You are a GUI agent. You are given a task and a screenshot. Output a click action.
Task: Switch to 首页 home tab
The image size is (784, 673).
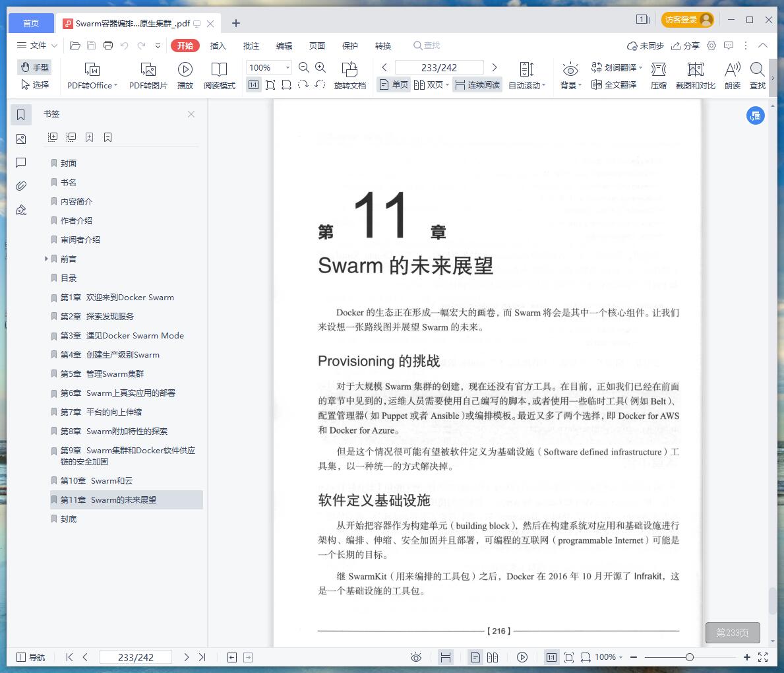click(31, 23)
